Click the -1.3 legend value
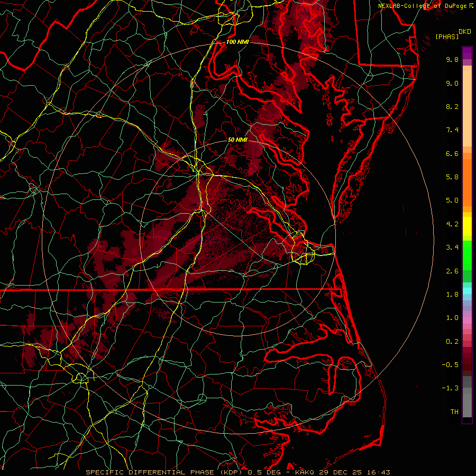This screenshot has height=476, width=476. coord(450,388)
